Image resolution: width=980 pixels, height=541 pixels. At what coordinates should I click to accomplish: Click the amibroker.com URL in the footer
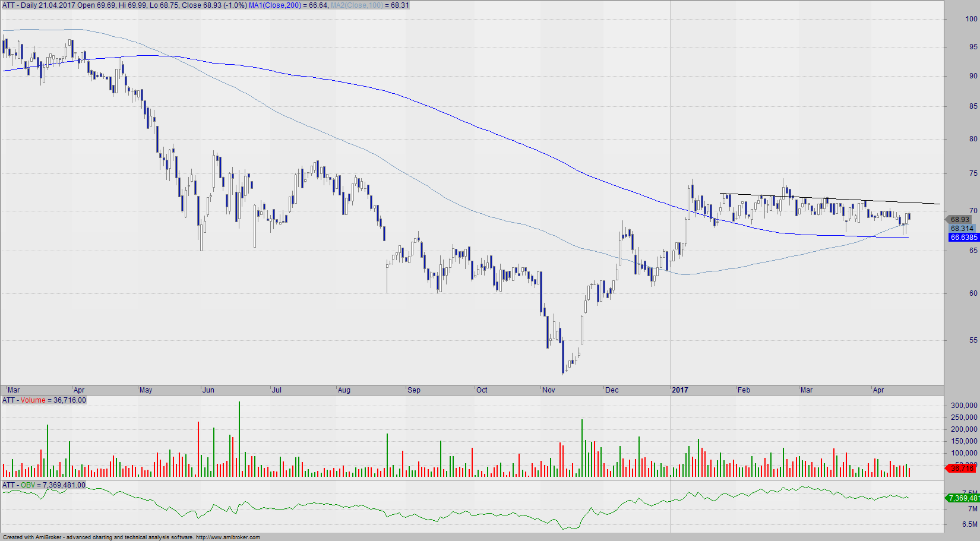(227, 537)
